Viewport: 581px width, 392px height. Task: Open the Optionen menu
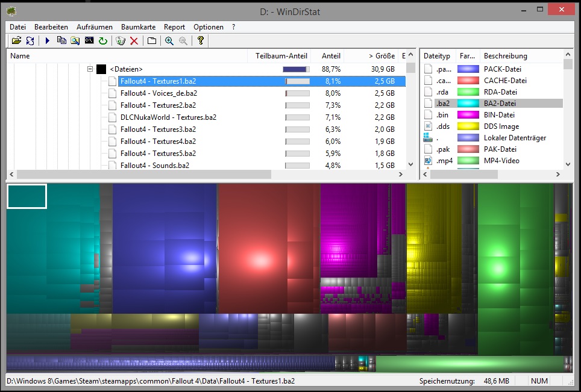[x=209, y=27]
